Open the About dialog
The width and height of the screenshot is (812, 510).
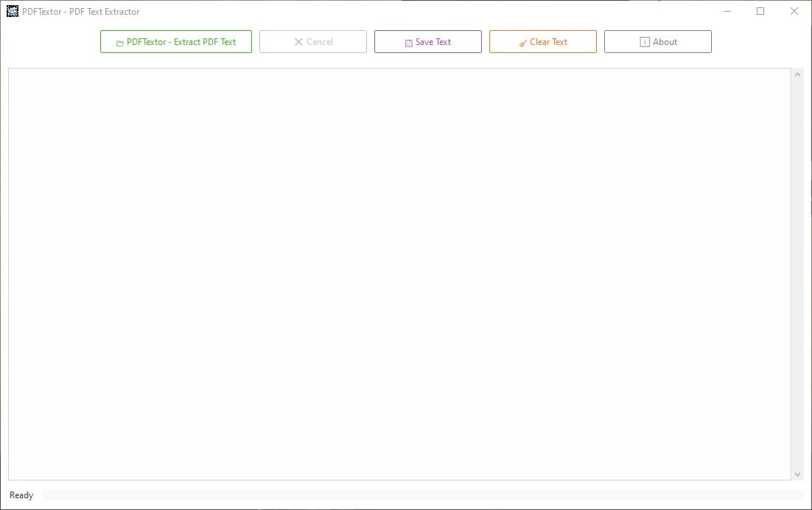tap(657, 42)
